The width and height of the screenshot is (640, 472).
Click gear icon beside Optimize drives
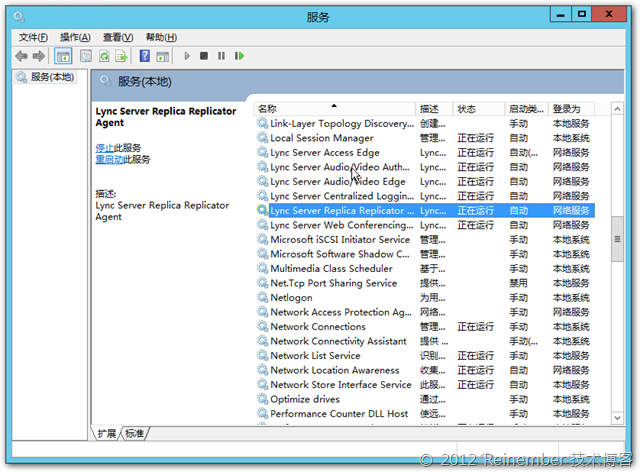click(262, 399)
